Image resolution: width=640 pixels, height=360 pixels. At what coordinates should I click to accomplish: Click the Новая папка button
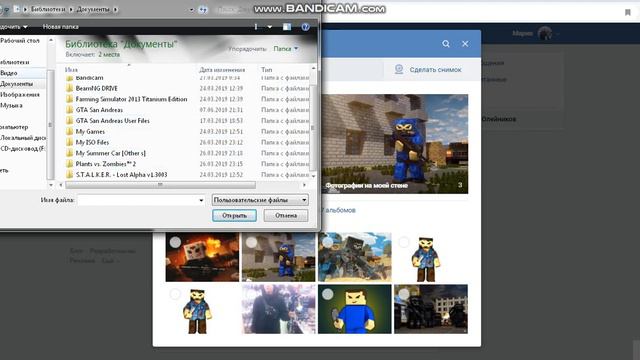coord(60,27)
